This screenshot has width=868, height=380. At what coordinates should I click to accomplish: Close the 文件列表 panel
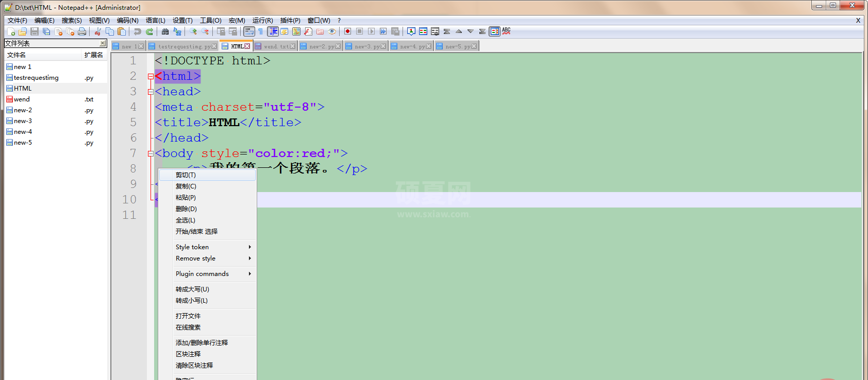103,43
